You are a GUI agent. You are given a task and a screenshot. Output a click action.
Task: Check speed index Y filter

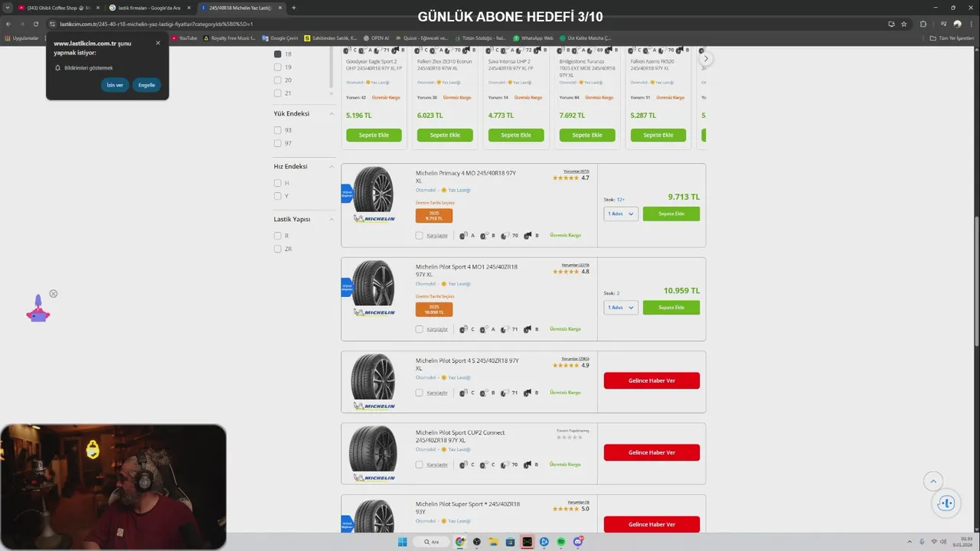pos(278,196)
